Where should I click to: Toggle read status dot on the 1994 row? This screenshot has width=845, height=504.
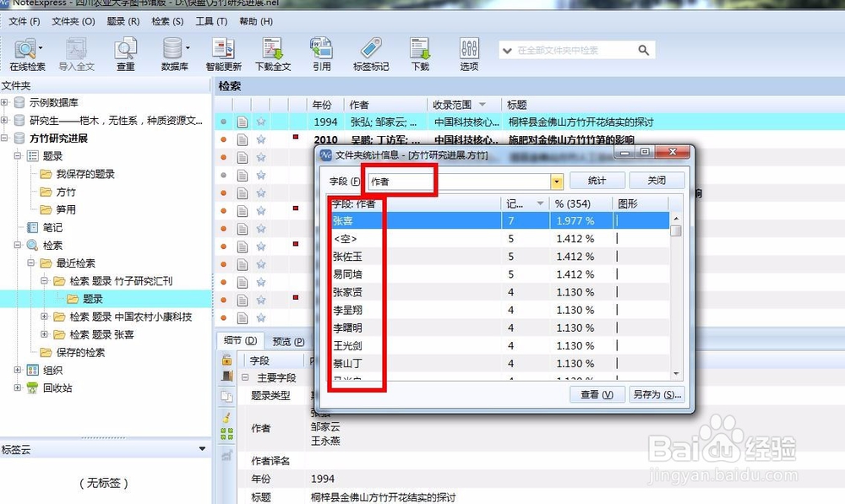224,122
